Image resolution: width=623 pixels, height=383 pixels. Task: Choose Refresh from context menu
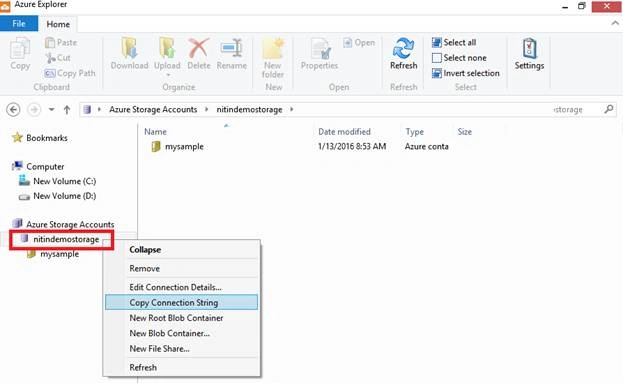[182, 368]
